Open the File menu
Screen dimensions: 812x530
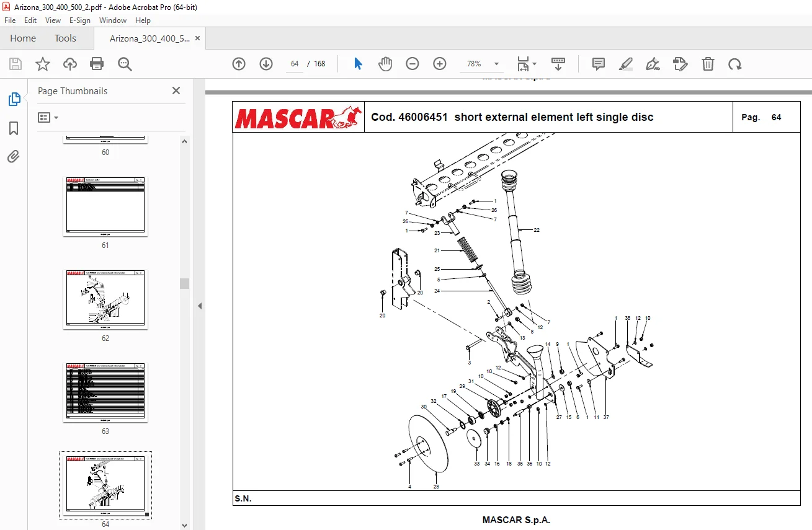click(10, 20)
